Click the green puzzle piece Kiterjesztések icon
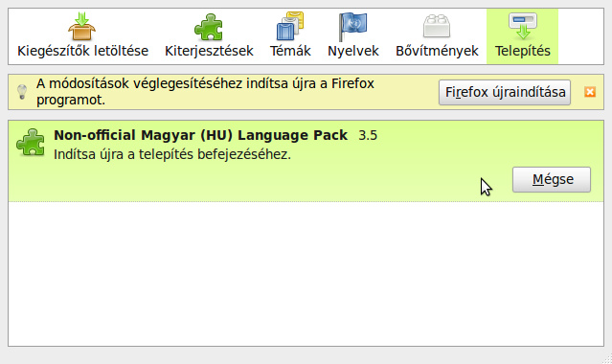Screen dimensions: 612x364 (x=209, y=27)
